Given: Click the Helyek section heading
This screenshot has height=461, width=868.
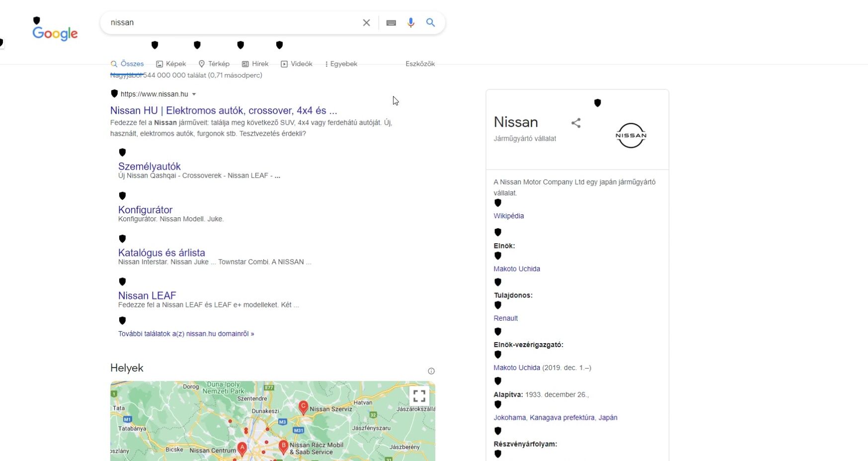Looking at the screenshot, I should pos(127,368).
